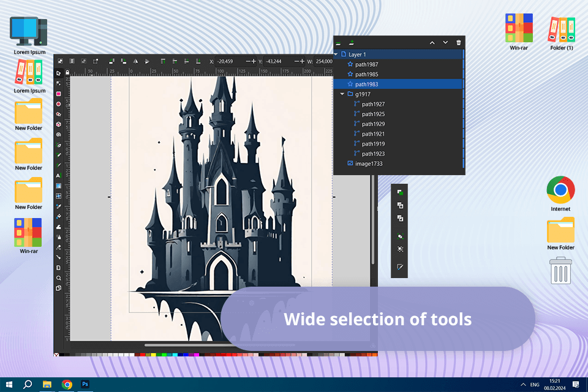The image size is (588, 392).
Task: Open Photoshop from the taskbar
Action: click(85, 384)
